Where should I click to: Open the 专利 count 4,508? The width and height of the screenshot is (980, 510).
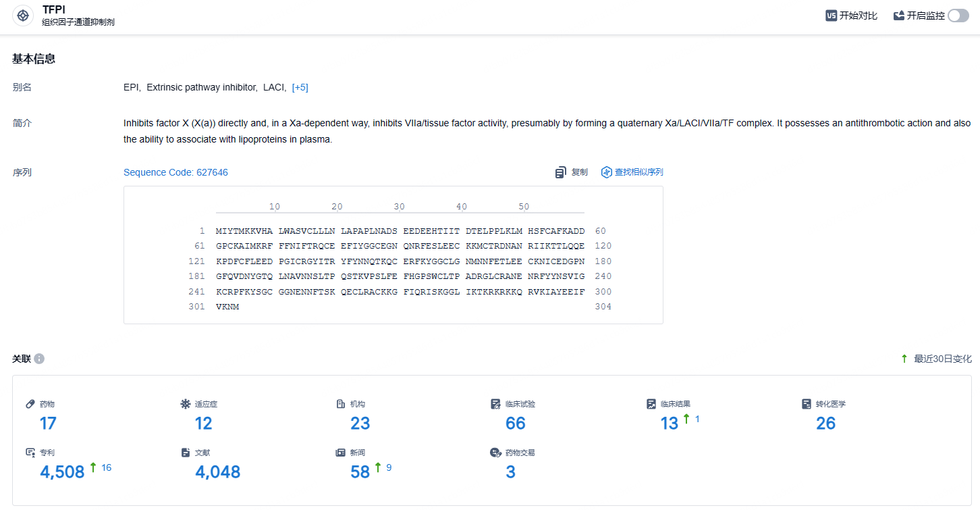point(62,472)
